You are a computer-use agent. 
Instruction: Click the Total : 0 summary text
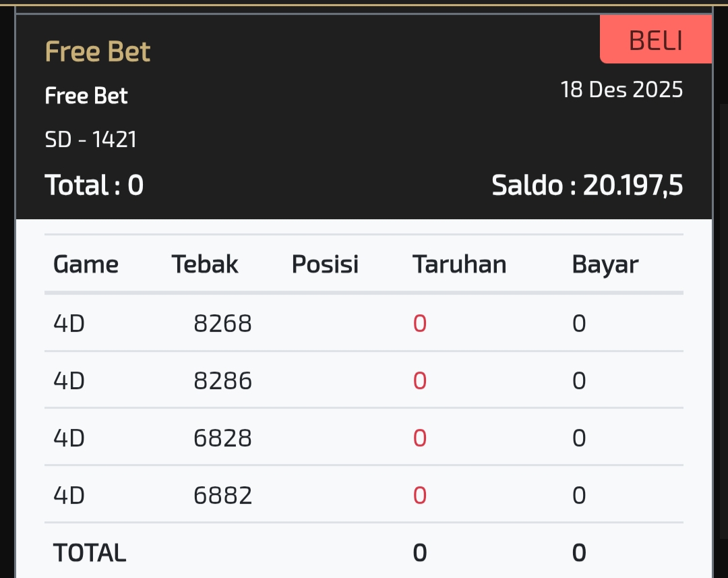pyautogui.click(x=94, y=185)
